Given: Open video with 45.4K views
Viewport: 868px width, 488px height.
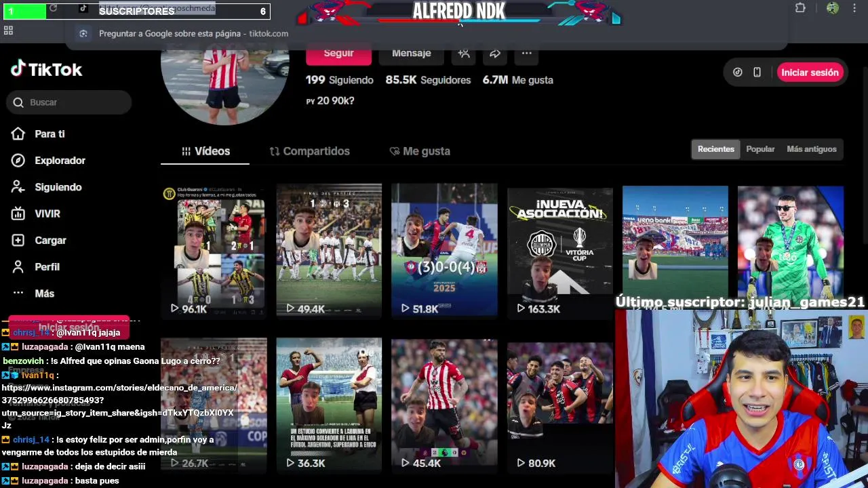Looking at the screenshot, I should 444,405.
